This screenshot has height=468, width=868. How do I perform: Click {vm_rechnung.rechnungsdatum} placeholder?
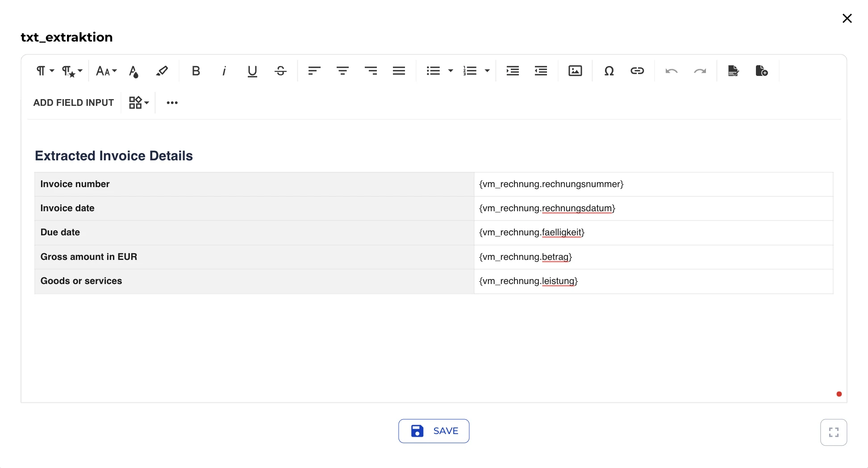(547, 209)
